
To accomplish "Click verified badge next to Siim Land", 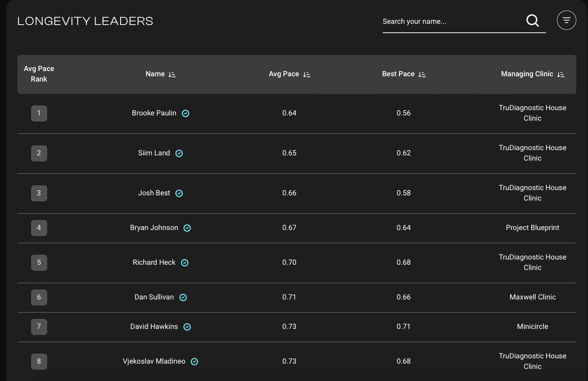I will pyautogui.click(x=179, y=153).
